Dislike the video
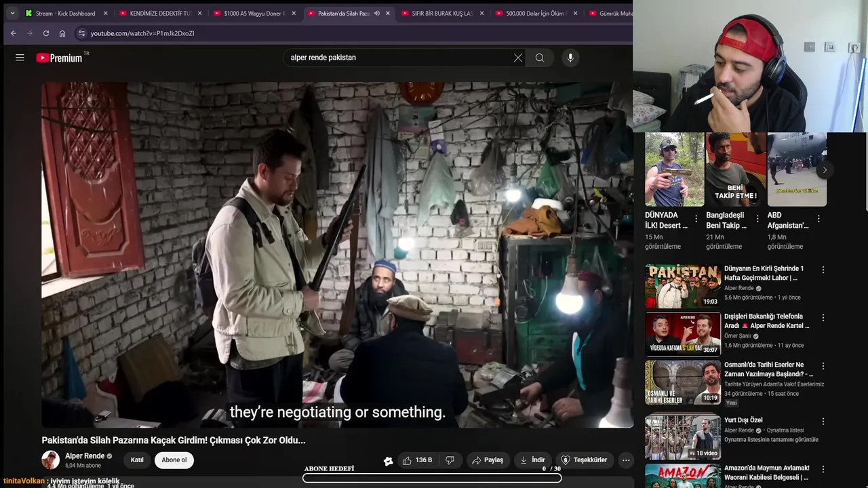Screen dimensions: 868x488 tap(450, 460)
